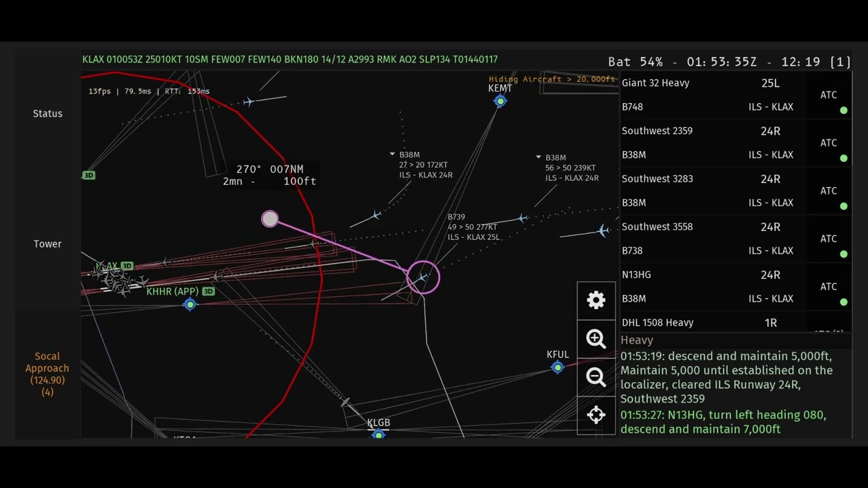Select the B38M aircraft at 172KT
Image resolution: width=868 pixels, height=488 pixels.
(375, 216)
